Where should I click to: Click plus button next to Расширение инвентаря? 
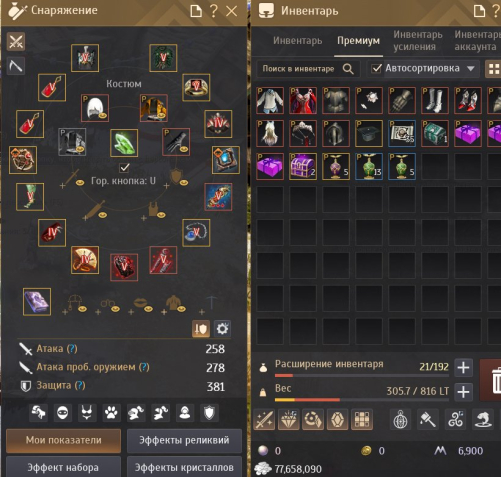click(463, 368)
